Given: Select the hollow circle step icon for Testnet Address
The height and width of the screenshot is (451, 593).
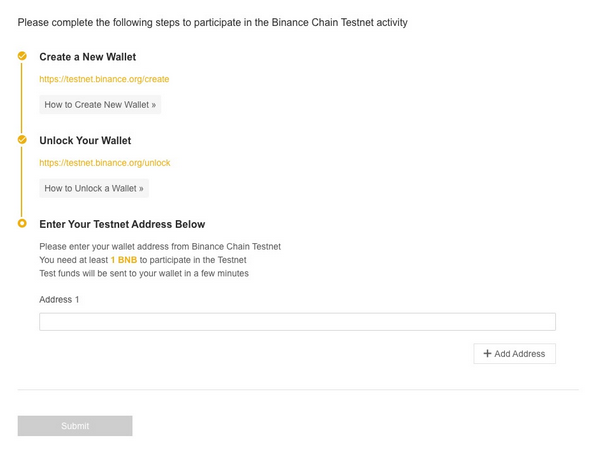Looking at the screenshot, I should (22, 223).
